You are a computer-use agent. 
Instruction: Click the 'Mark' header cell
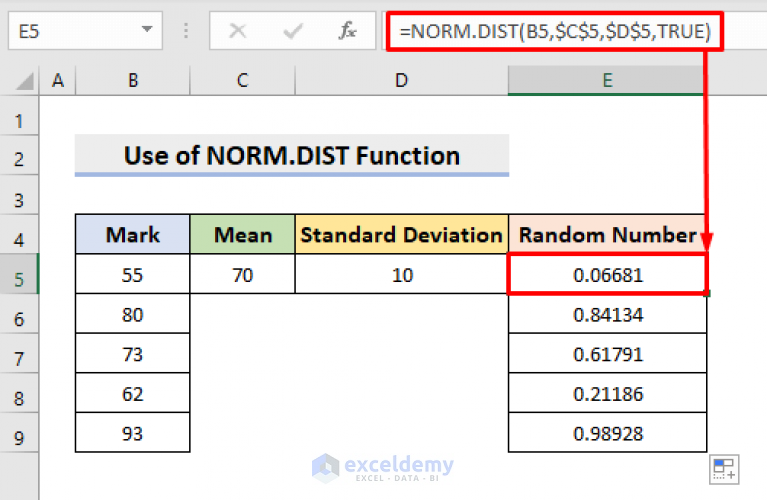click(133, 234)
